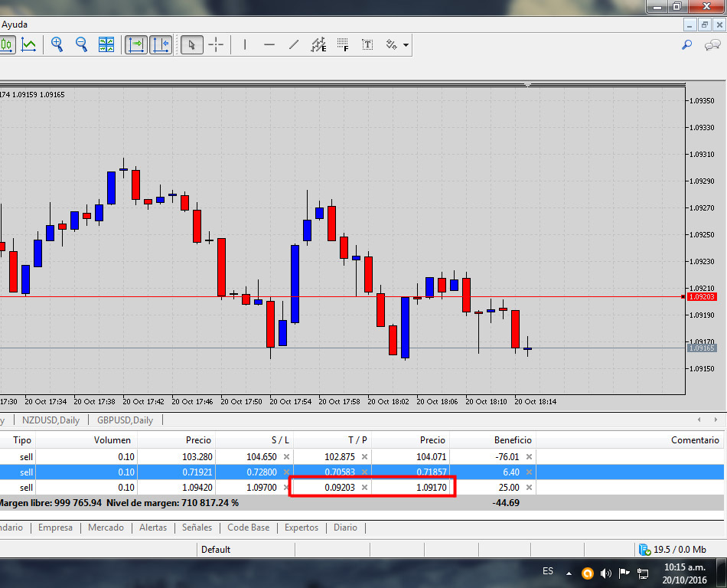Select the Trendline drawing tool
This screenshot has height=588, width=727.
tap(294, 44)
